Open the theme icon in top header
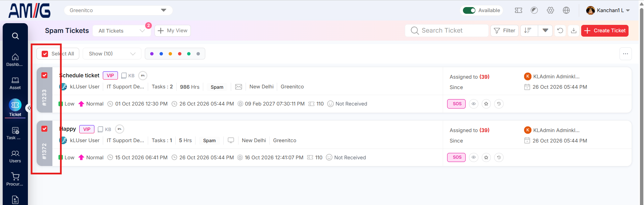This screenshot has height=205, width=644. coord(534,10)
